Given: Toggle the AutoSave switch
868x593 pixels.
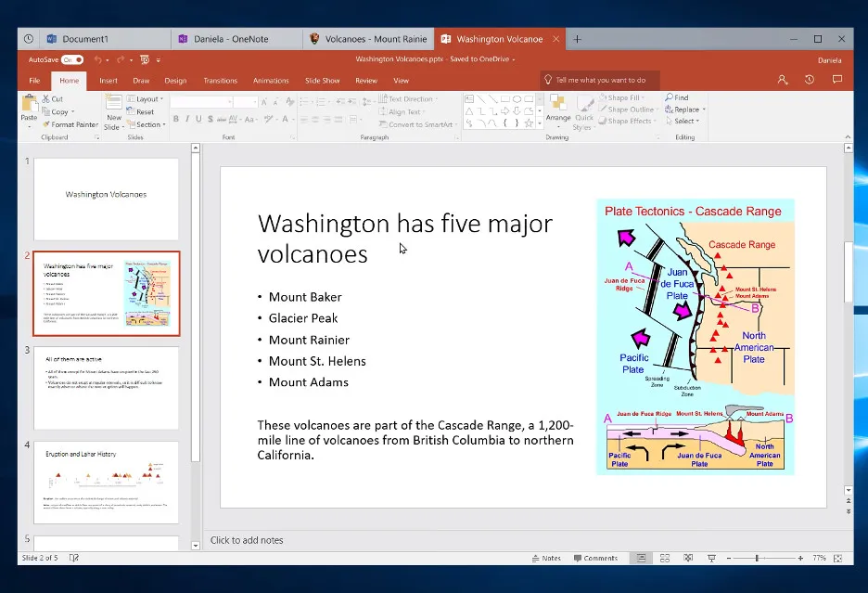Looking at the screenshot, I should 72,59.
